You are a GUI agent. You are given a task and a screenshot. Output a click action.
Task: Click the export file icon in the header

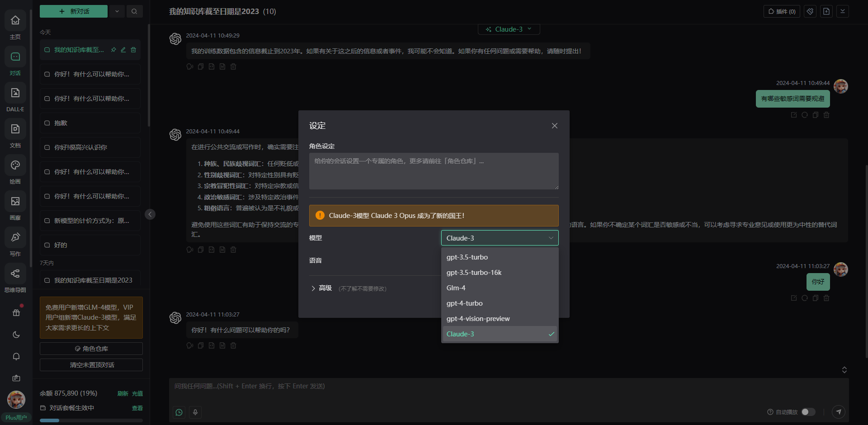tap(826, 11)
